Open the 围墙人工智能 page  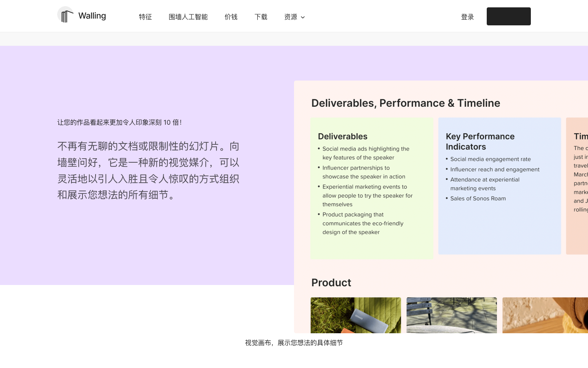click(x=188, y=17)
